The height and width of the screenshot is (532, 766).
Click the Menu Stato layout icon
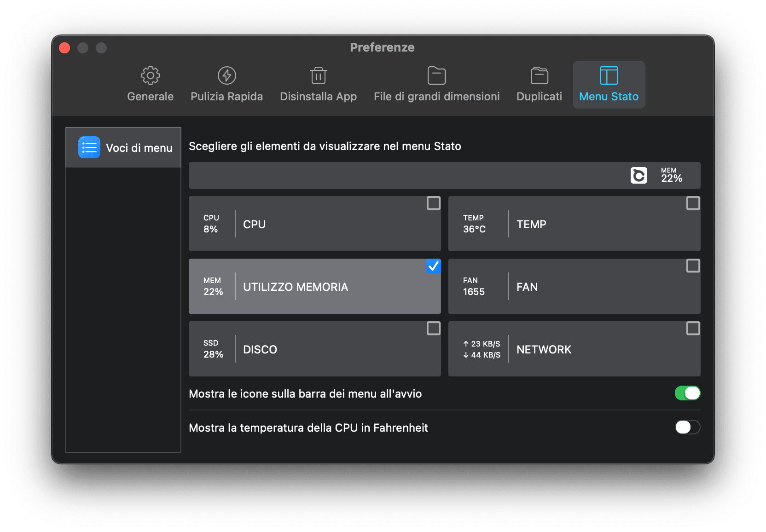tap(609, 75)
